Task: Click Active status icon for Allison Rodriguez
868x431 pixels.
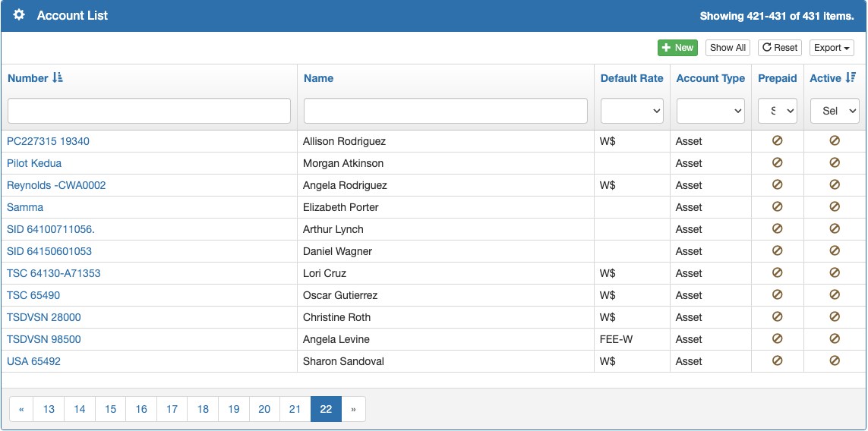Action: (835, 140)
